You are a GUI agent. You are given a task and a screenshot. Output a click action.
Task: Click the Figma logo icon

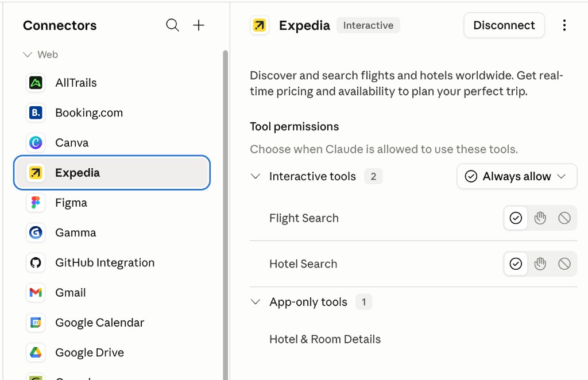coord(36,203)
